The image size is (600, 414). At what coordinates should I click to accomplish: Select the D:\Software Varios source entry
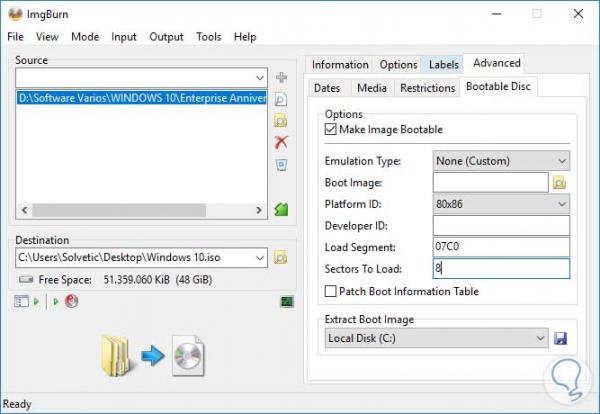tap(142, 98)
